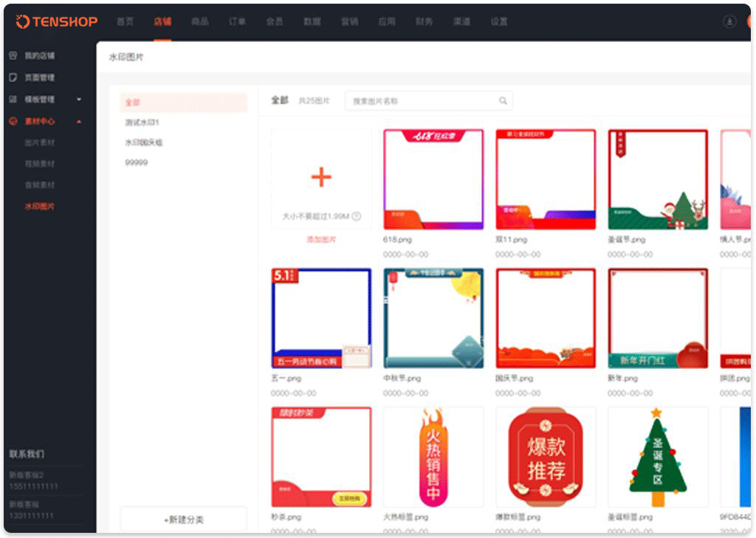Click the 我的店铺 store icon
Screen dimensions: 756x538
click(13, 55)
